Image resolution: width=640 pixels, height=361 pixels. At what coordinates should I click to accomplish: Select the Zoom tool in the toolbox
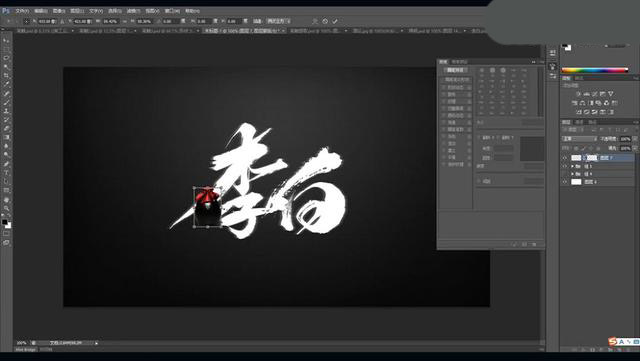(x=6, y=208)
